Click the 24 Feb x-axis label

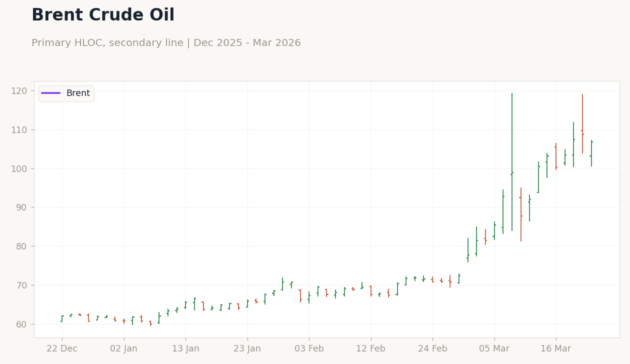point(432,349)
